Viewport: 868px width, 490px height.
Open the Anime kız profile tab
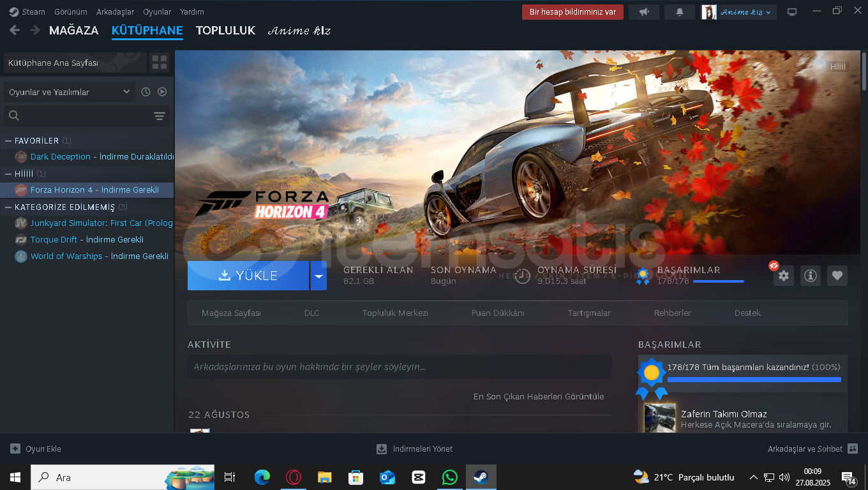(x=299, y=31)
